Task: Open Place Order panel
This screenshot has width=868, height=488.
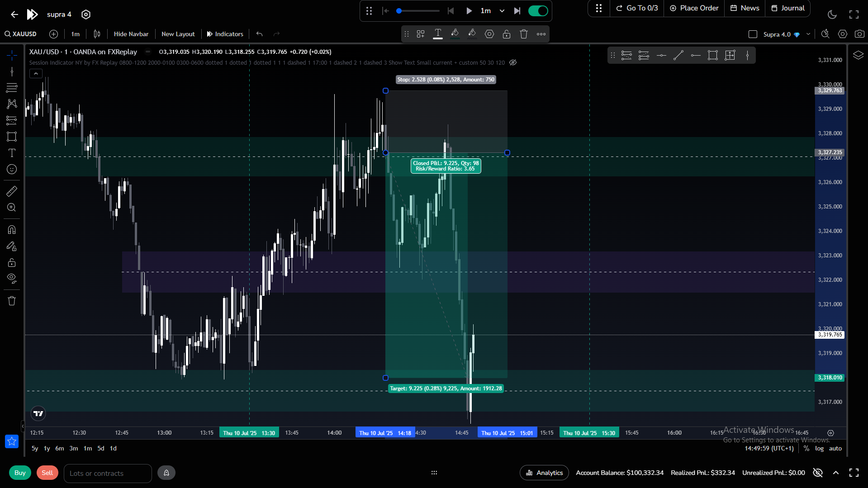Action: click(694, 8)
